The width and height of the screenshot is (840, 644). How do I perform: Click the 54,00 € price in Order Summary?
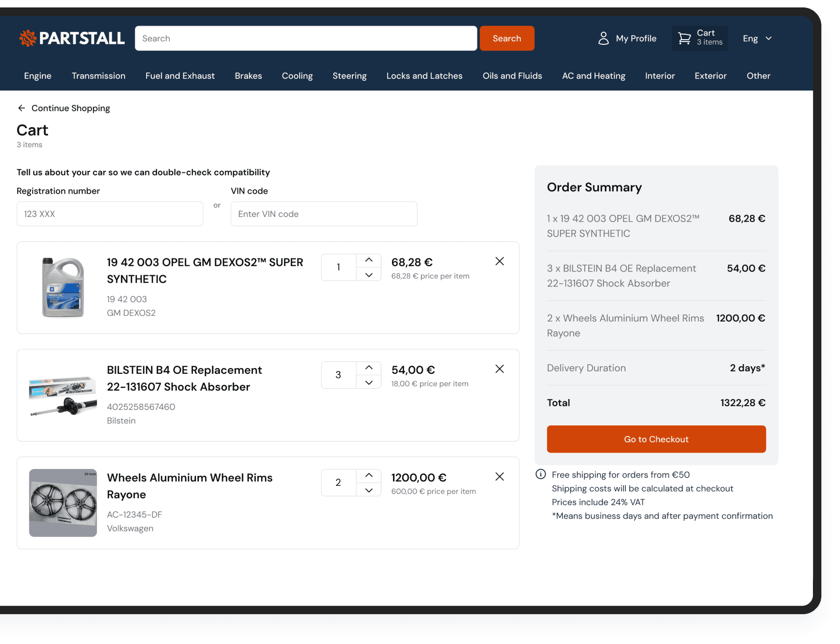[x=746, y=268]
